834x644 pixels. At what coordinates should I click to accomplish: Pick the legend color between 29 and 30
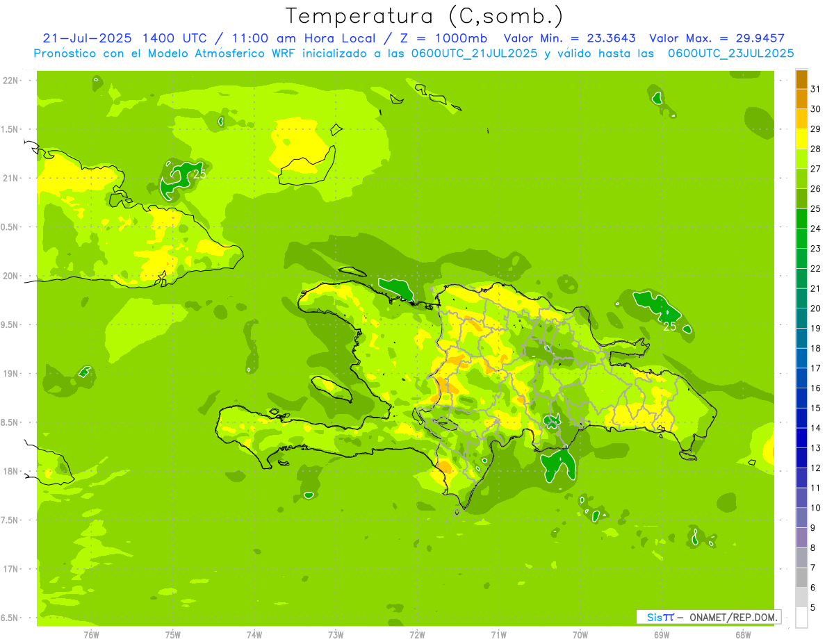[x=801, y=119]
